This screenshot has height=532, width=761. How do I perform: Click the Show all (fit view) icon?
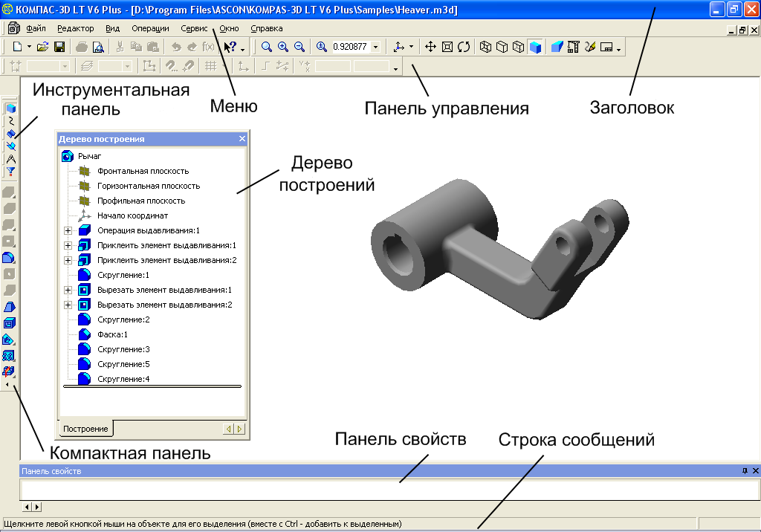pyautogui.click(x=447, y=47)
